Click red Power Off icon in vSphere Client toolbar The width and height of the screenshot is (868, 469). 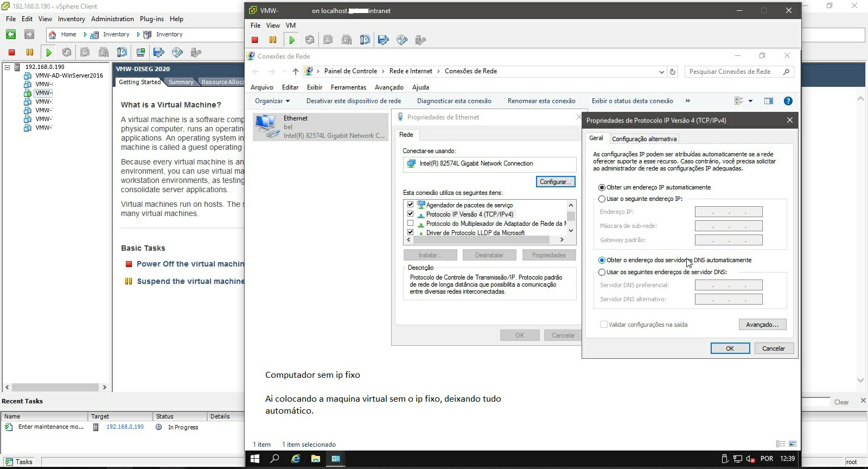[x=11, y=52]
